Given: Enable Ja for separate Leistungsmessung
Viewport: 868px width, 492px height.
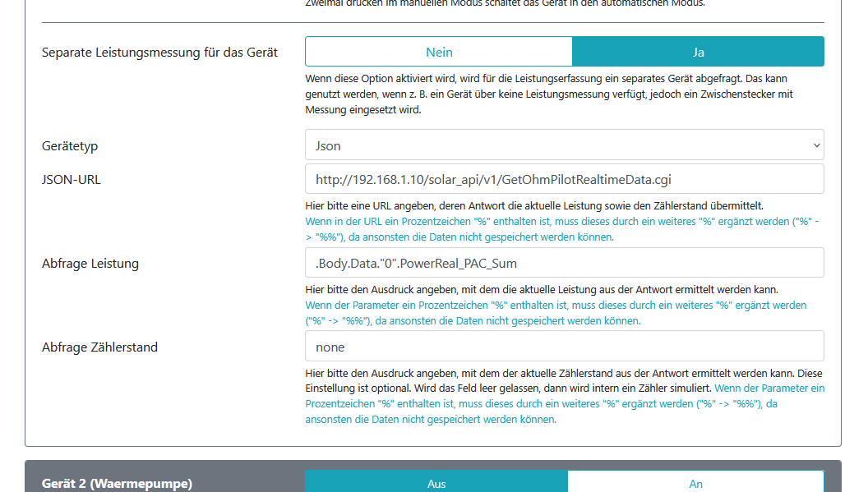Looking at the screenshot, I should coord(698,51).
